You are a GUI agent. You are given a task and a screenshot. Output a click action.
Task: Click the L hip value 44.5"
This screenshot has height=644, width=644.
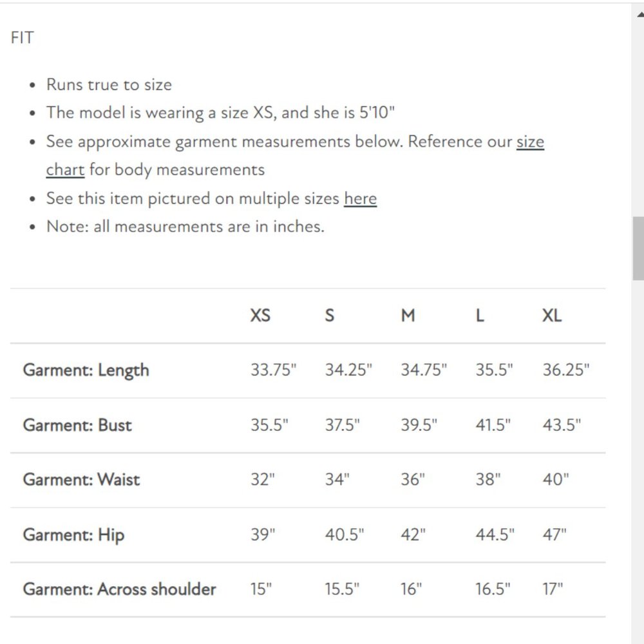click(495, 535)
